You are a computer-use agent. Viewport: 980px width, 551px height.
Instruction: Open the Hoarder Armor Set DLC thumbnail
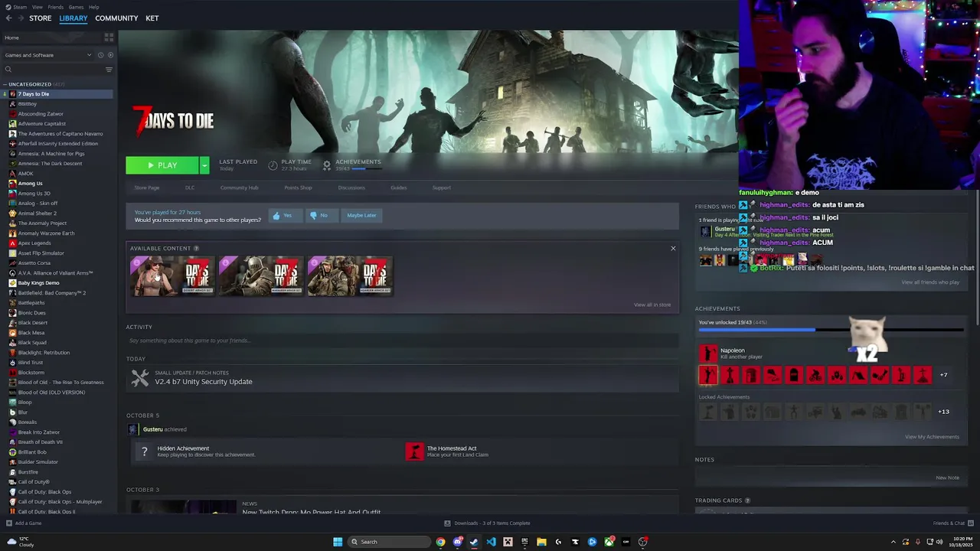point(350,275)
